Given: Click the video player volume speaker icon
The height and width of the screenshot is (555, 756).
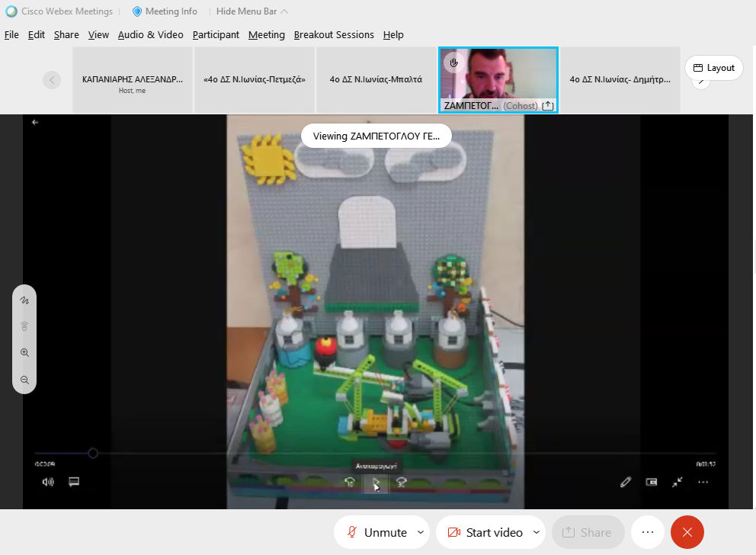Looking at the screenshot, I should click(48, 482).
